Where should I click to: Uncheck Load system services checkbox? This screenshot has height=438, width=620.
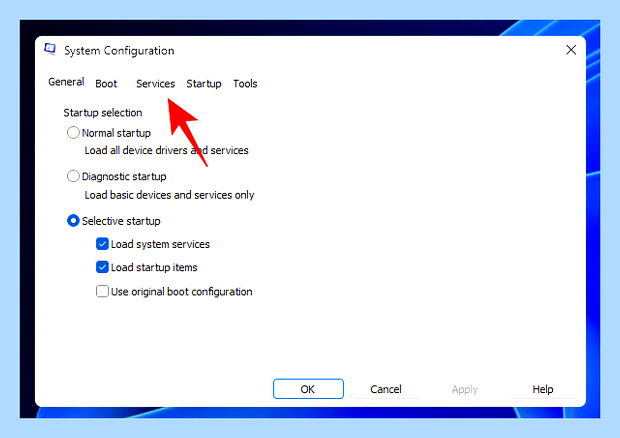[102, 244]
